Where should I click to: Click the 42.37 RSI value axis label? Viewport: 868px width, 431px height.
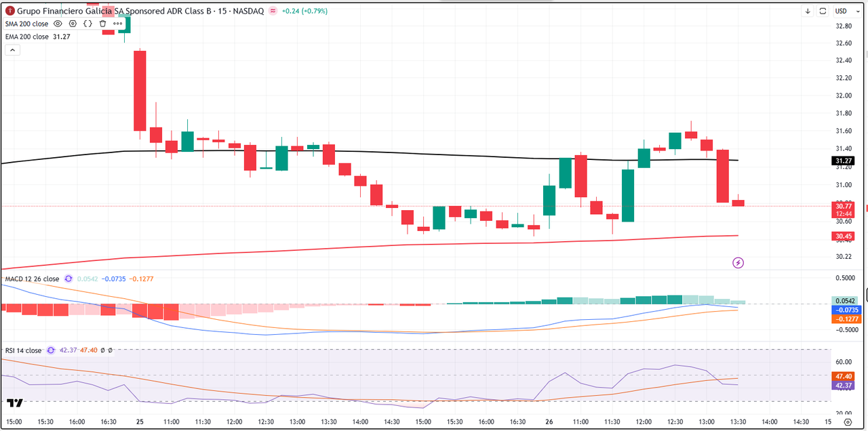pos(843,385)
